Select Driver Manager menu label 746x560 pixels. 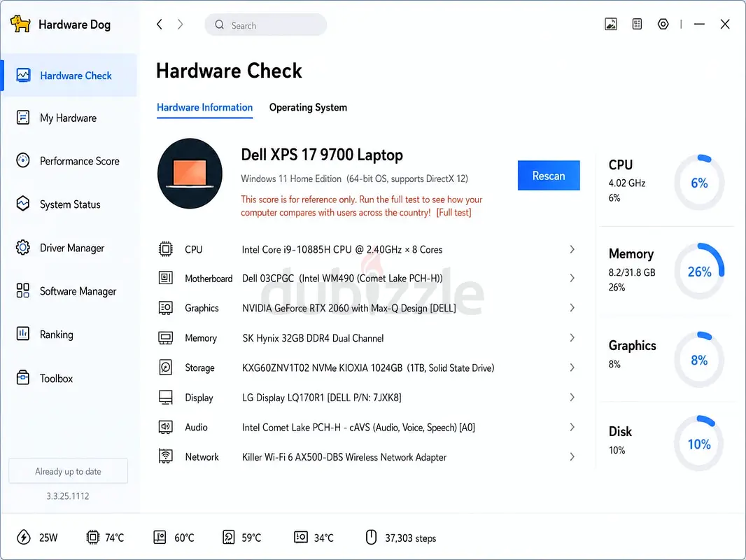pos(72,248)
